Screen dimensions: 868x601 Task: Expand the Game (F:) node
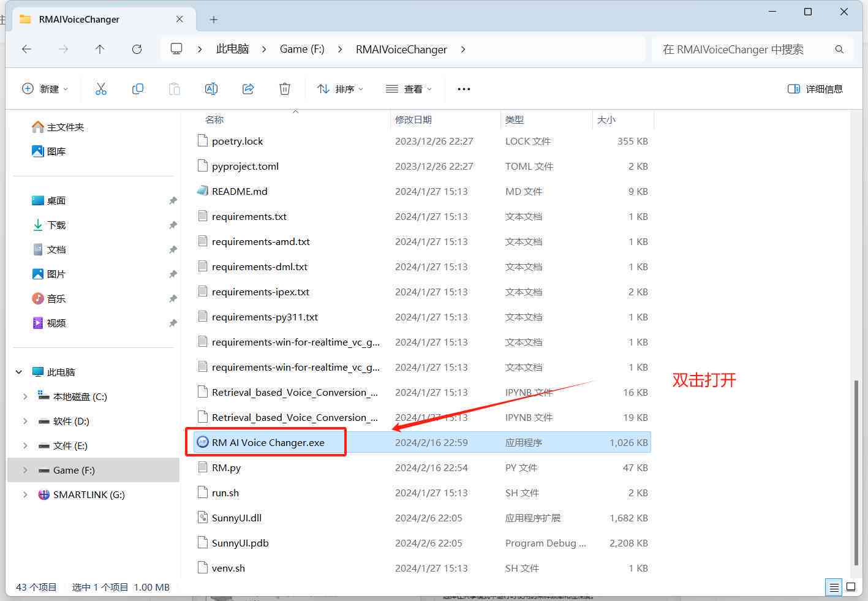click(x=25, y=470)
